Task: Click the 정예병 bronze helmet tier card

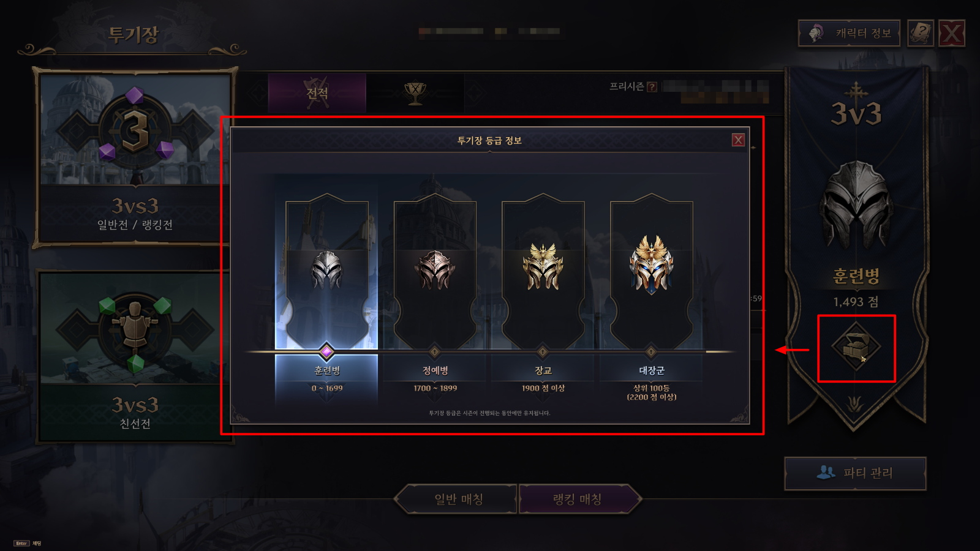Action: (x=435, y=272)
